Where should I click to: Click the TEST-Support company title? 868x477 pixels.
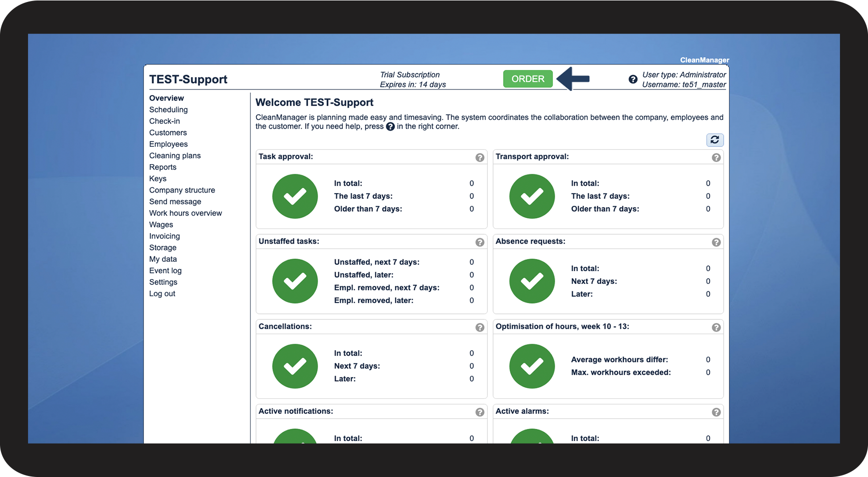tap(188, 80)
